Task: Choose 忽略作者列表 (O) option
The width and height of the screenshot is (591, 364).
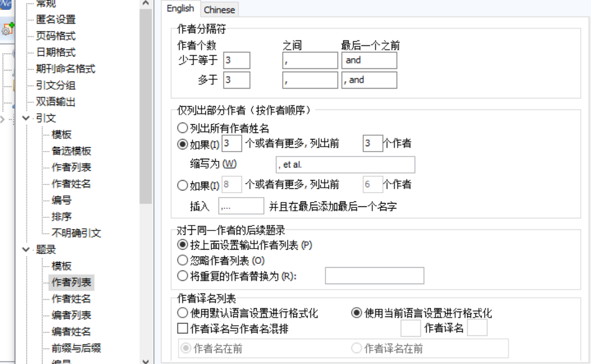Action: tap(182, 260)
